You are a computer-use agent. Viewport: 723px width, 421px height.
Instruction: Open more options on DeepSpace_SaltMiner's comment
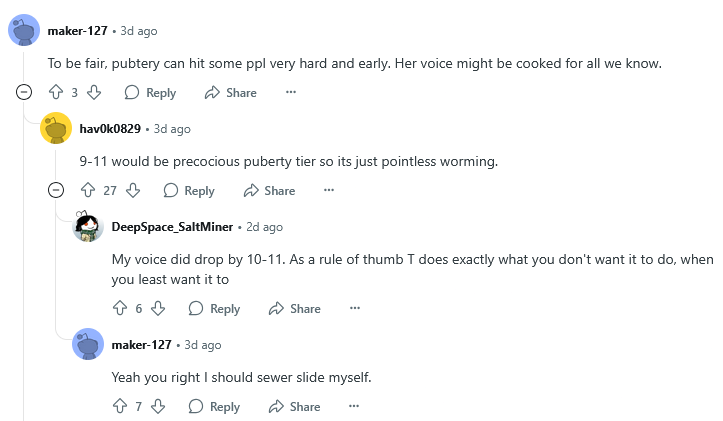354,309
